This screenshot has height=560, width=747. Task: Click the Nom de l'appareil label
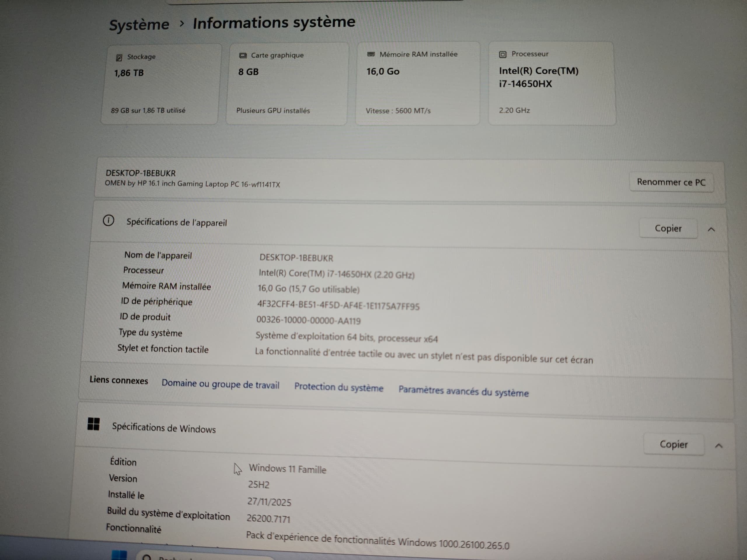pyautogui.click(x=158, y=256)
